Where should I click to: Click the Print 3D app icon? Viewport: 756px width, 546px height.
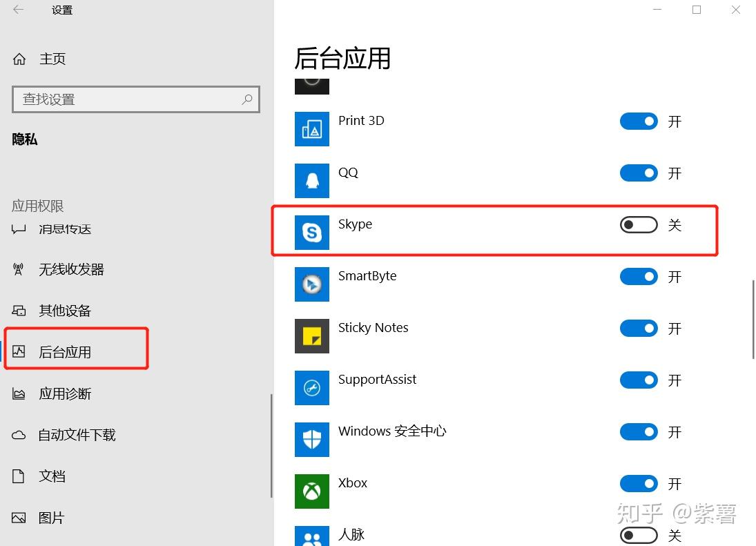click(x=312, y=129)
